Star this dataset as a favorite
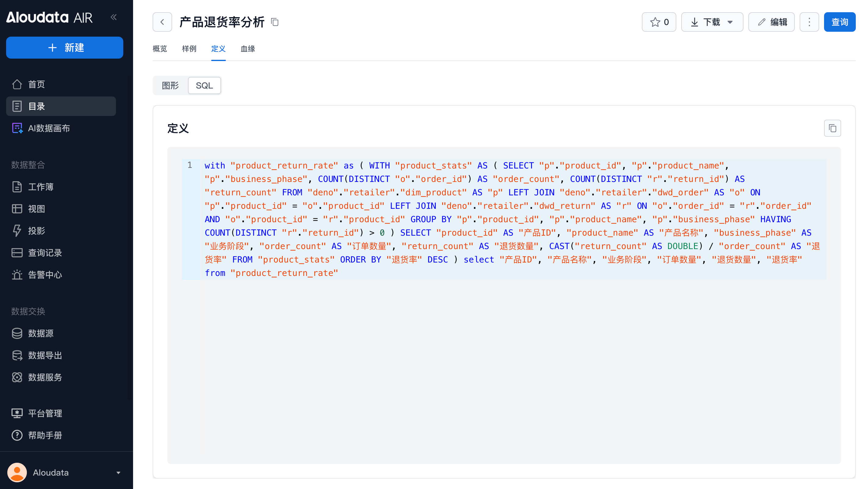Viewport: 868px width, 489px height. [x=658, y=22]
